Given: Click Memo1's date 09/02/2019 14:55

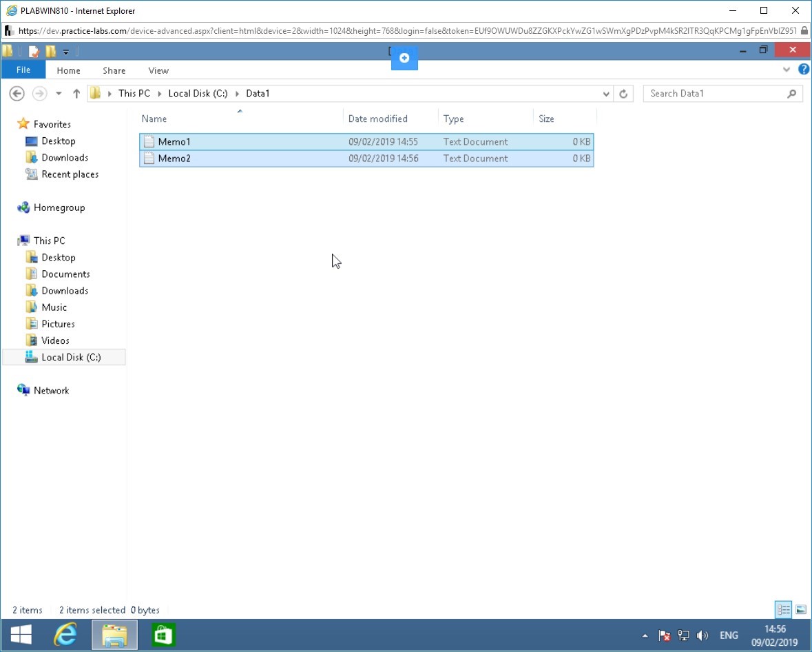Looking at the screenshot, I should 383,141.
